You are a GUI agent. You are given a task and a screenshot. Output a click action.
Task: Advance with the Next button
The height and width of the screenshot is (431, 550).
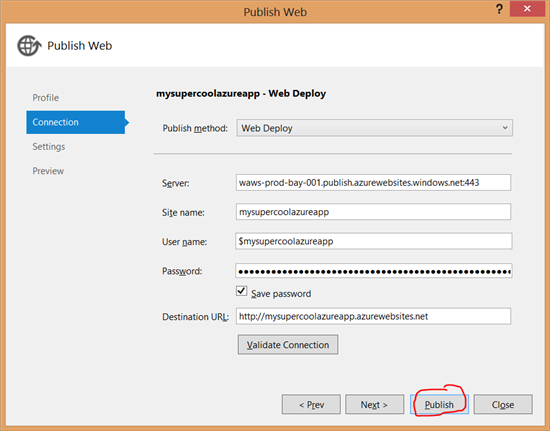click(x=374, y=404)
